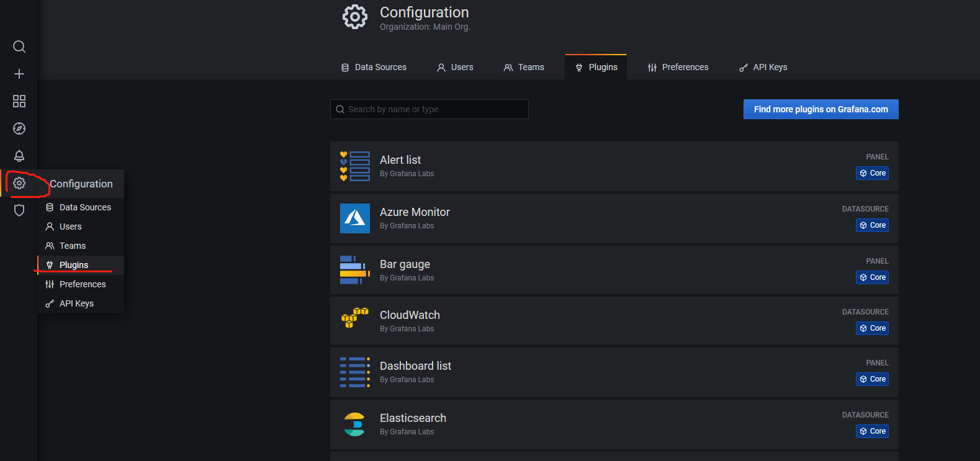Open the CloudWatch plugin
Screen dimensions: 980x461
pyautogui.click(x=614, y=321)
